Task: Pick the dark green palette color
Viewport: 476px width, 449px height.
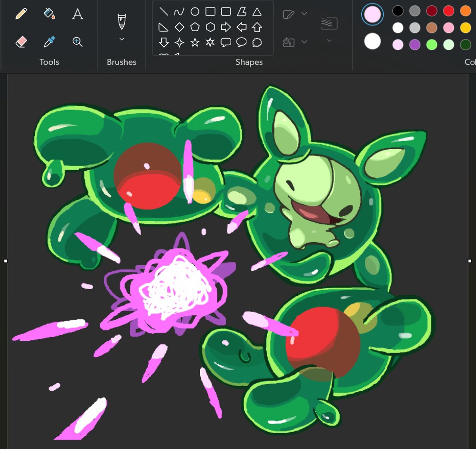Action: (466, 45)
